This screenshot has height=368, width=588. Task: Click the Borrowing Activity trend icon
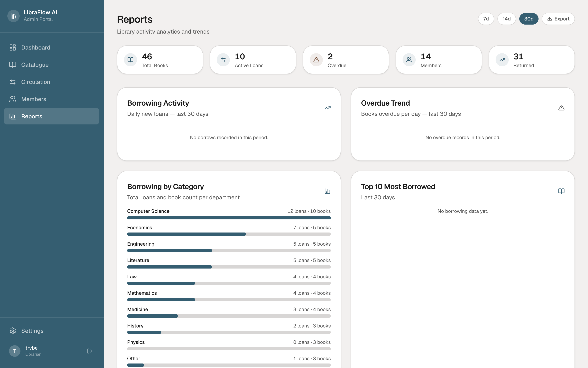pyautogui.click(x=327, y=108)
